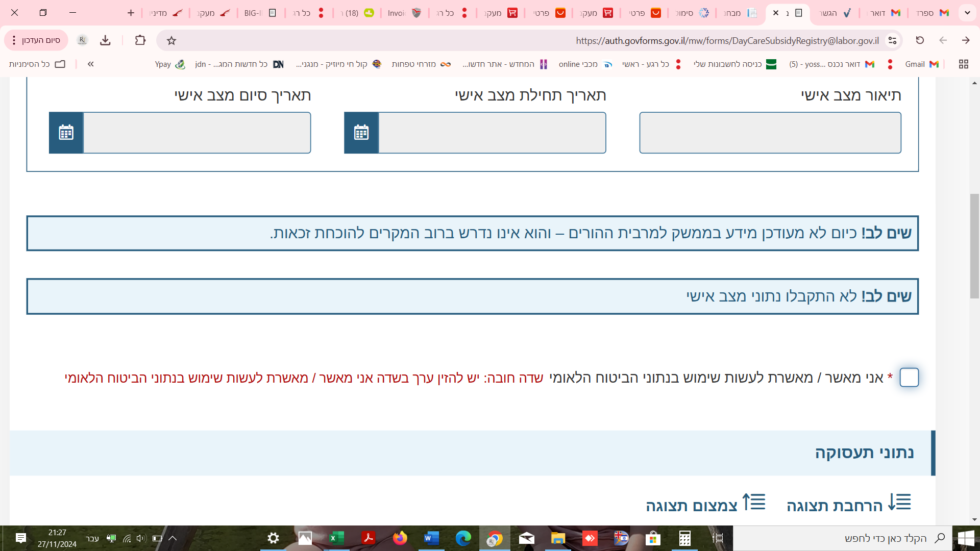Click the page vertical scrollbar thumb
Screen dimensions: 980x551
(x=974, y=245)
